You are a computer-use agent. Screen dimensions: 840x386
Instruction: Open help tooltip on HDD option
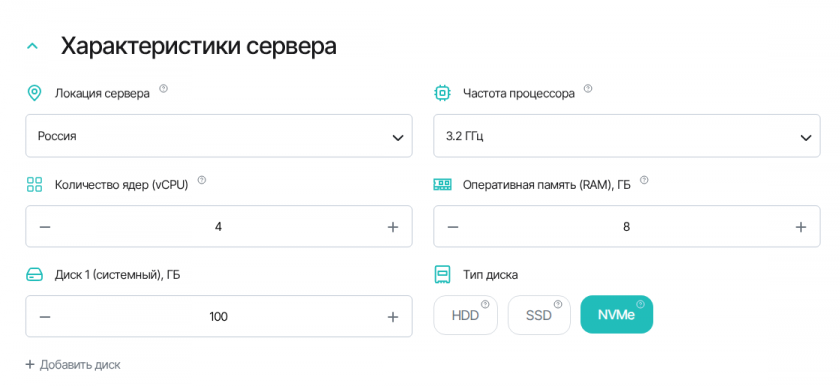(x=485, y=304)
